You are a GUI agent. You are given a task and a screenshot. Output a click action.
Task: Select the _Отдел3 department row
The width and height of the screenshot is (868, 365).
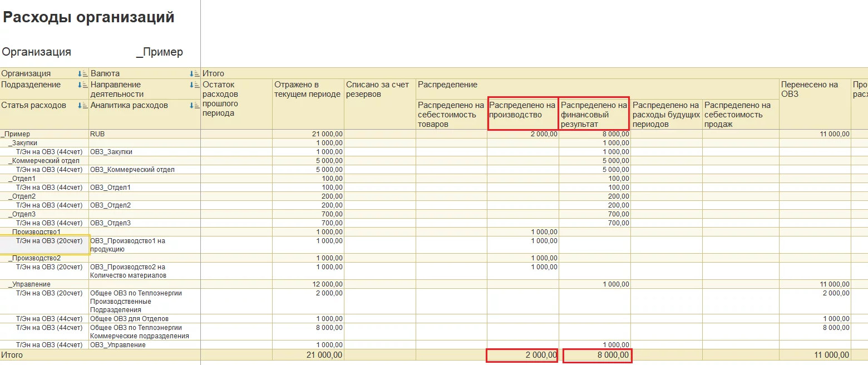pyautogui.click(x=45, y=214)
